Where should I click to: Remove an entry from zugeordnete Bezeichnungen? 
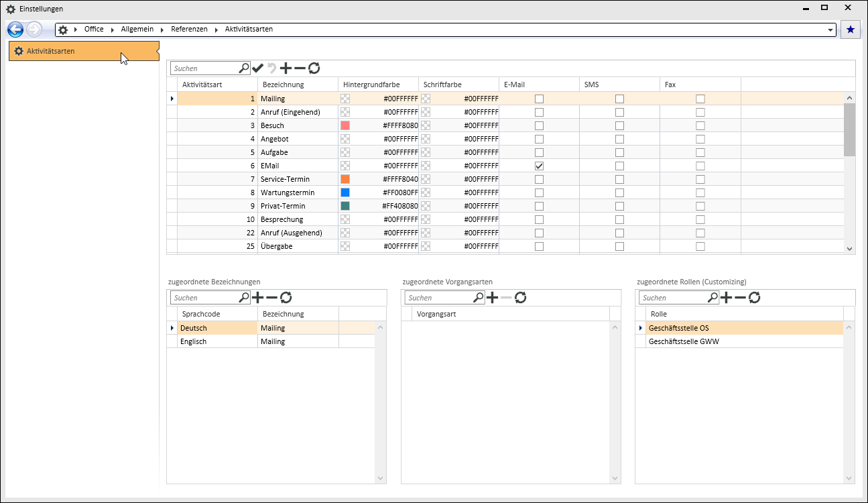click(x=271, y=297)
